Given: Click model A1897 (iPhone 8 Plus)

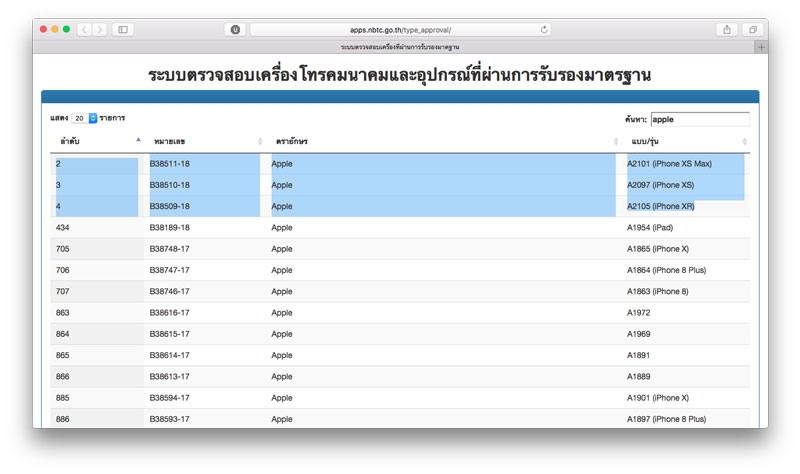Looking at the screenshot, I should [x=666, y=419].
